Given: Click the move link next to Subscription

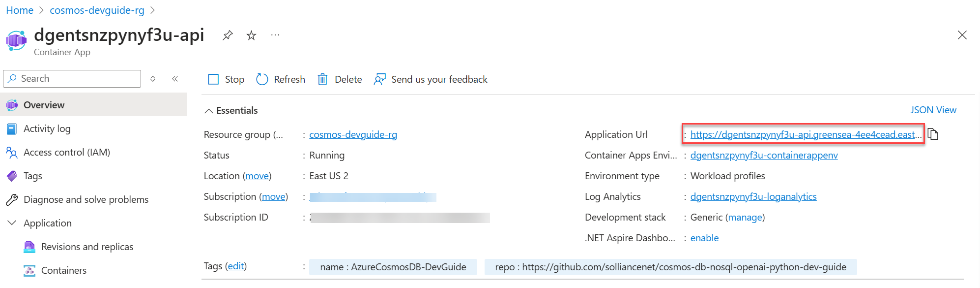Looking at the screenshot, I should click(x=274, y=196).
